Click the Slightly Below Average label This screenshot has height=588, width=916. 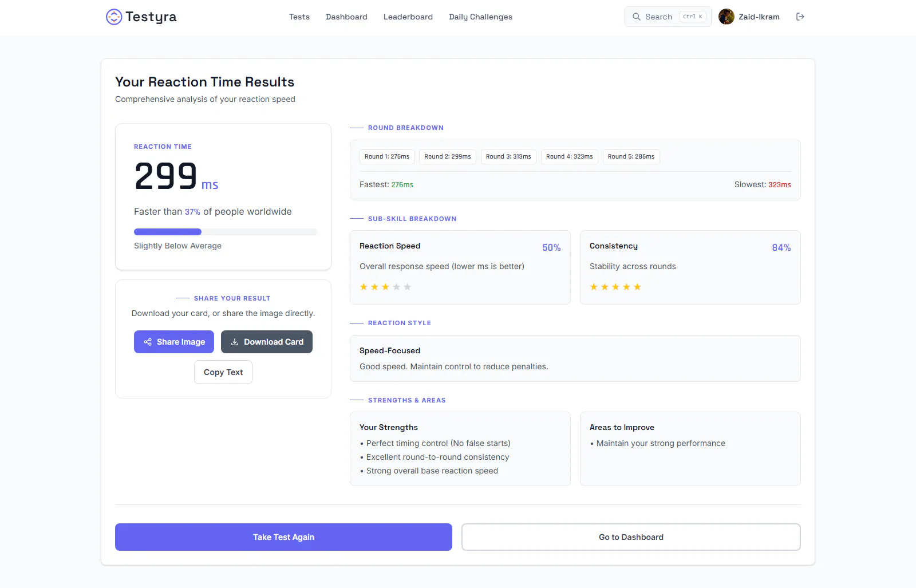[x=177, y=246]
